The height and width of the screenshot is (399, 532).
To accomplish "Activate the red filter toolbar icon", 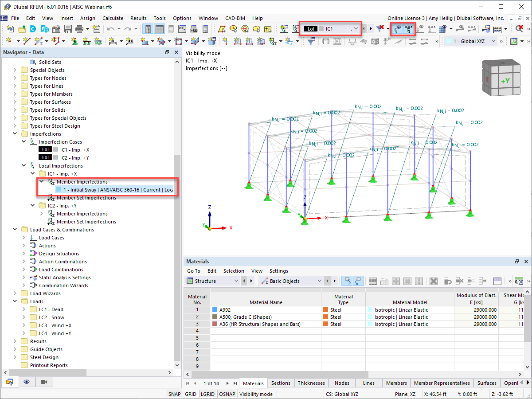I will pyautogui.click(x=379, y=28).
